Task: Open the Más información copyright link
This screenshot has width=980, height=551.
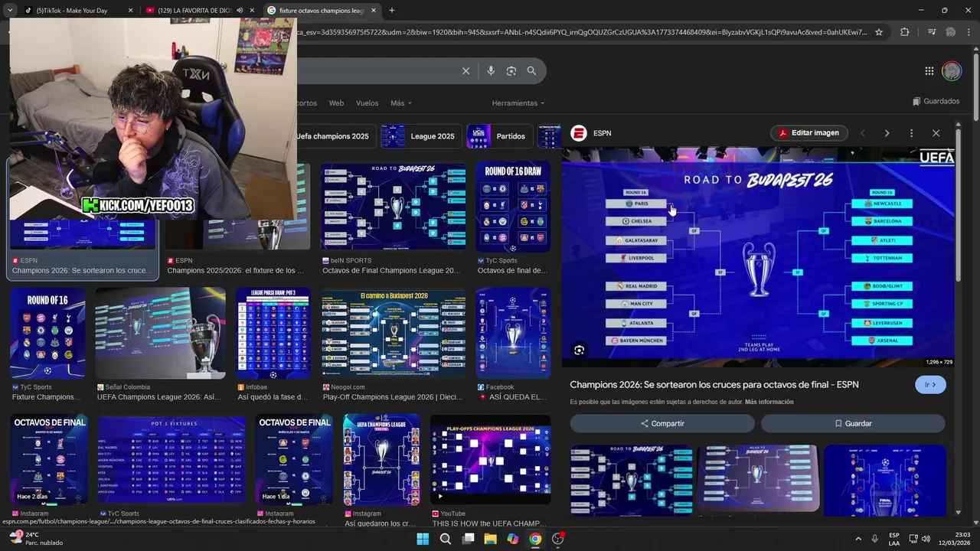Action: point(769,402)
